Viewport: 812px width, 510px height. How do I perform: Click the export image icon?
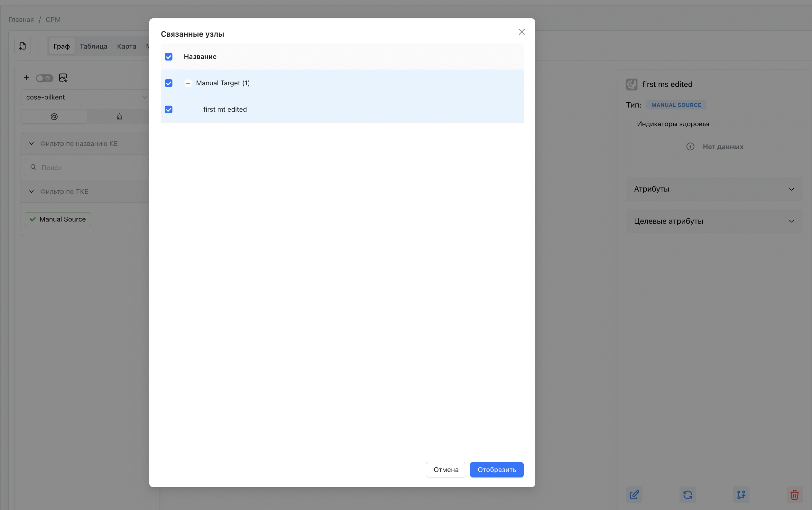click(63, 78)
